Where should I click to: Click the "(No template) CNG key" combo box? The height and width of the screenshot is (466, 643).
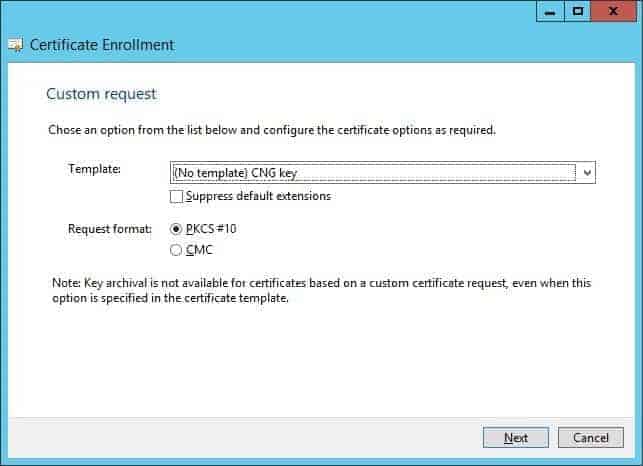[x=374, y=173]
